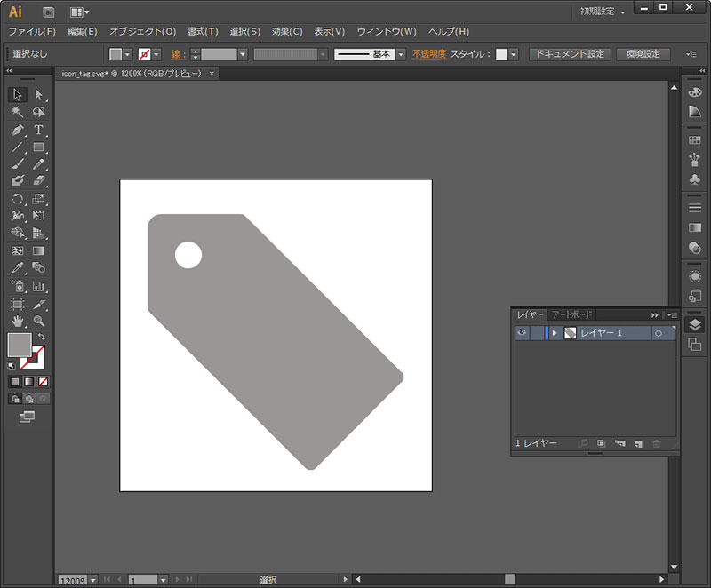
Task: Set paint mode to None
Action: tap(43, 382)
